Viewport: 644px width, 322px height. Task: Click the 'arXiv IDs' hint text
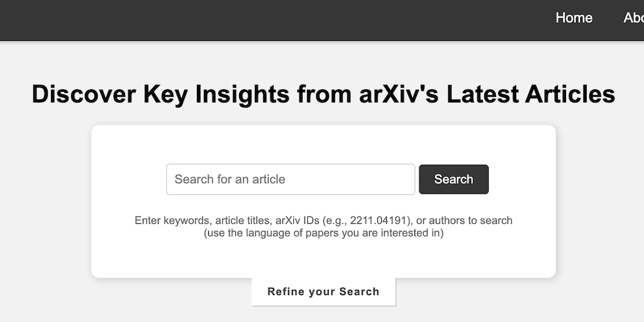tap(298, 221)
